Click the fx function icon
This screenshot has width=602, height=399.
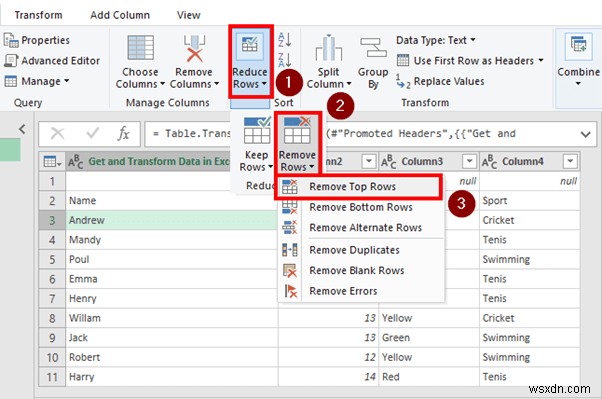[x=123, y=134]
